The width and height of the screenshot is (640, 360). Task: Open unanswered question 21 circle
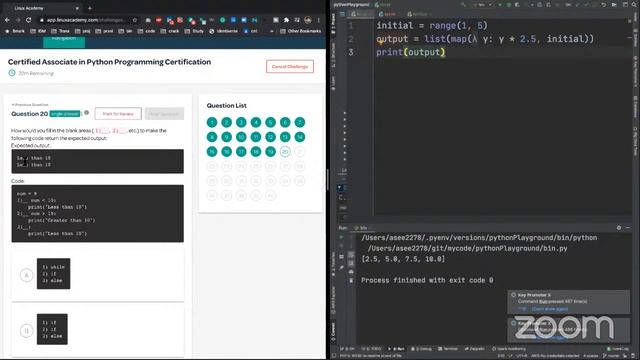[300, 151]
